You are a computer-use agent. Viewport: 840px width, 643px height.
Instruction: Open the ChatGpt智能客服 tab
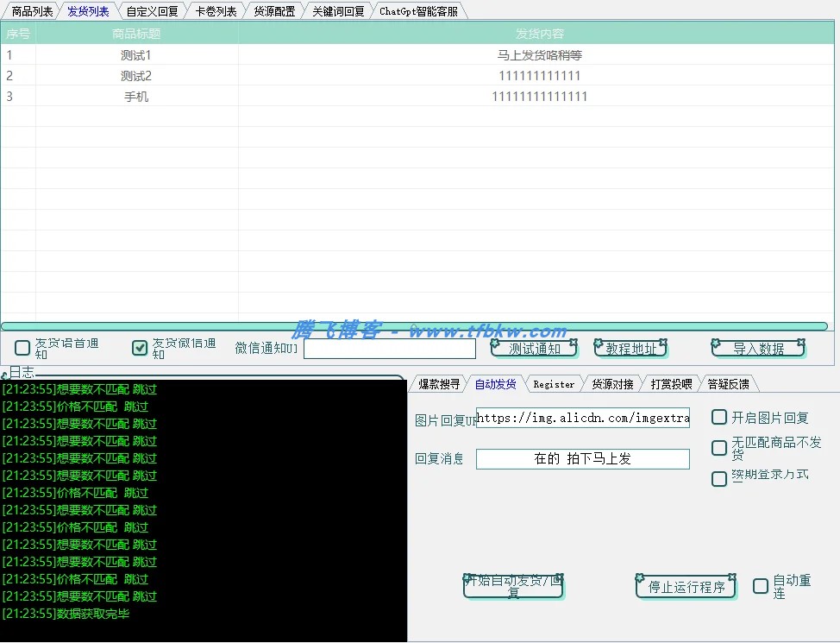point(419,10)
